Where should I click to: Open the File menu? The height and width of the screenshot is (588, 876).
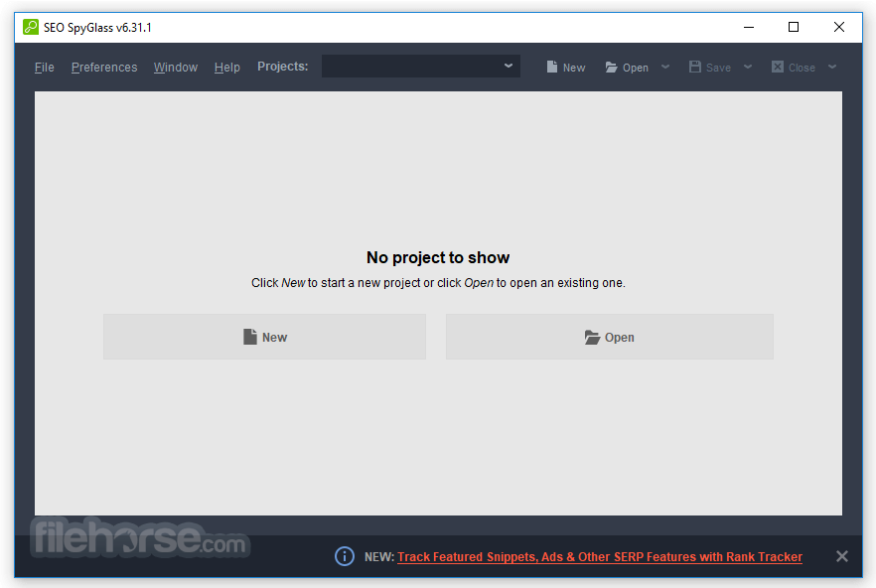(x=44, y=68)
